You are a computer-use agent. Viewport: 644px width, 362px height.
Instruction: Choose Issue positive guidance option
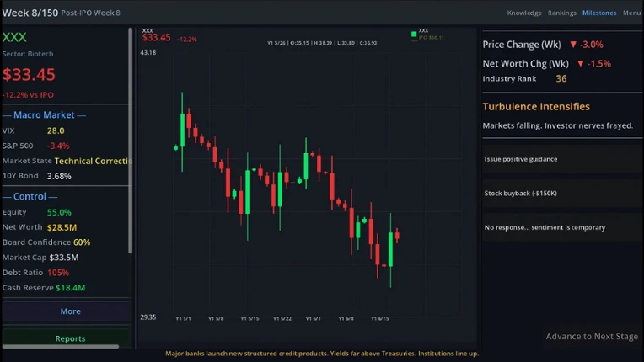(562, 159)
